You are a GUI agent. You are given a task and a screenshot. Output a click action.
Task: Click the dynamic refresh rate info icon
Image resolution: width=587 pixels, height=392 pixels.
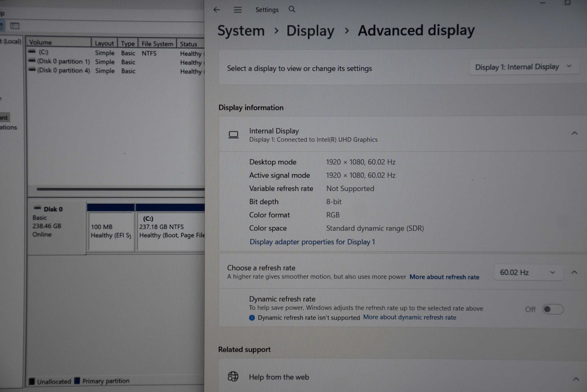pos(252,318)
